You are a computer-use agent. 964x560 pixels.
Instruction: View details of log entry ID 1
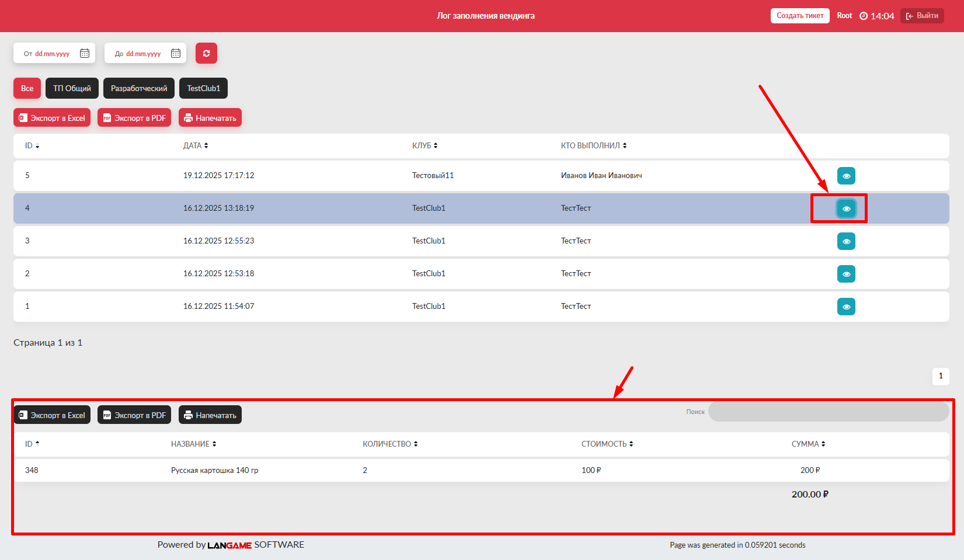[846, 307]
